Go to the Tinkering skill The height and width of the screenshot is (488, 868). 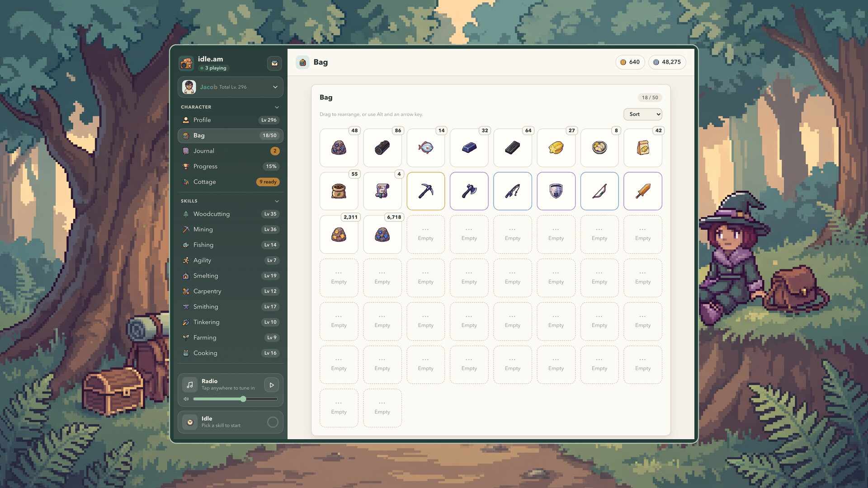click(x=230, y=322)
